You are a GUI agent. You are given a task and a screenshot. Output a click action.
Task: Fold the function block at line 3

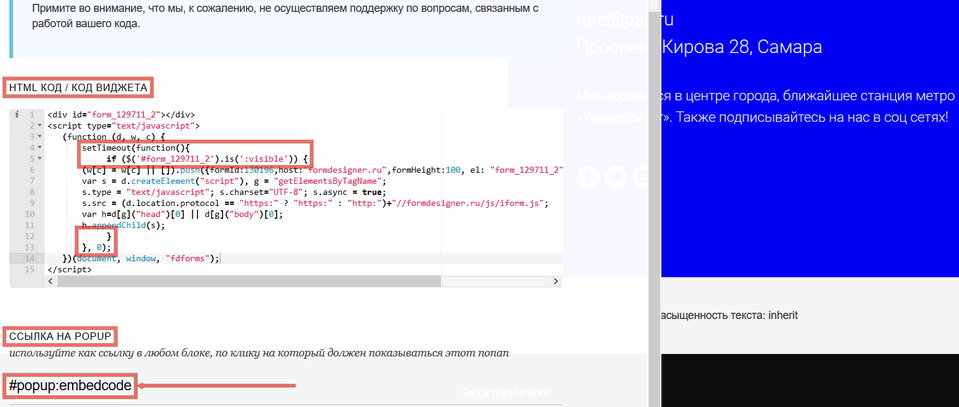[40, 136]
